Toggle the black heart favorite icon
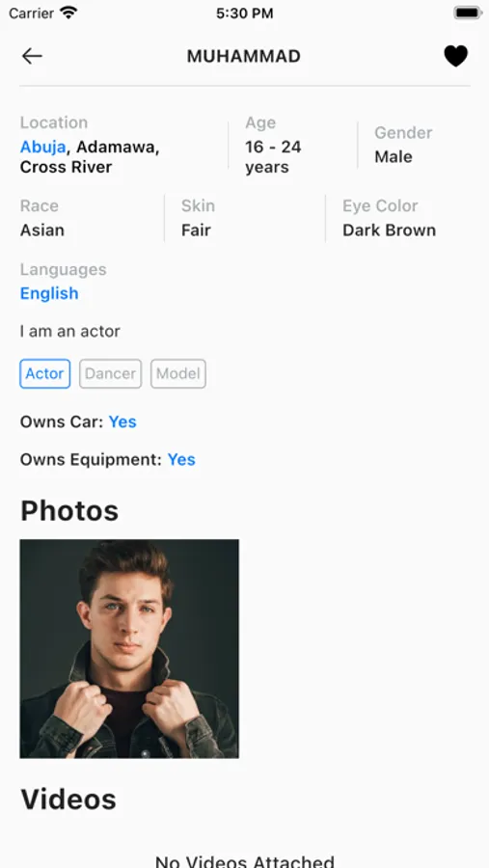 pos(456,56)
